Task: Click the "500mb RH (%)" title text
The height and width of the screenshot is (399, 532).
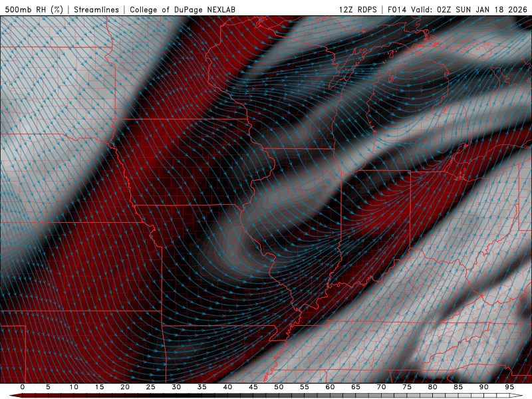Action: point(34,9)
